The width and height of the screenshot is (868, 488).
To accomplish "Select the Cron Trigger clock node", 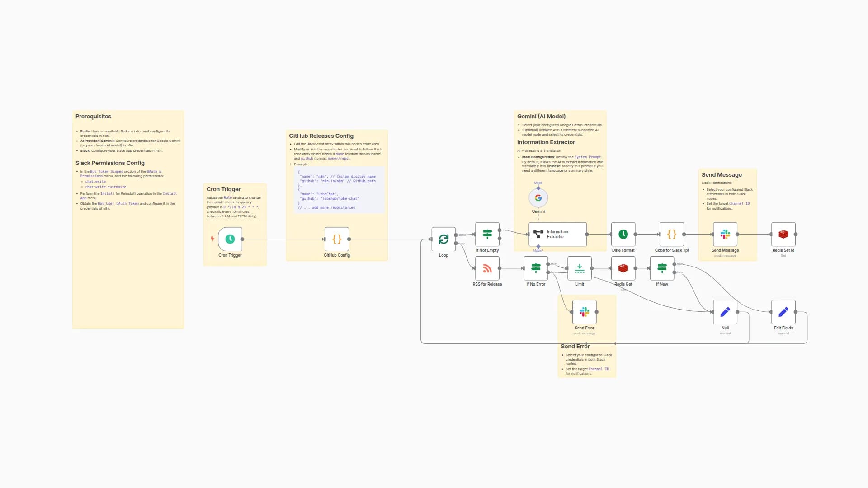I will [x=230, y=239].
